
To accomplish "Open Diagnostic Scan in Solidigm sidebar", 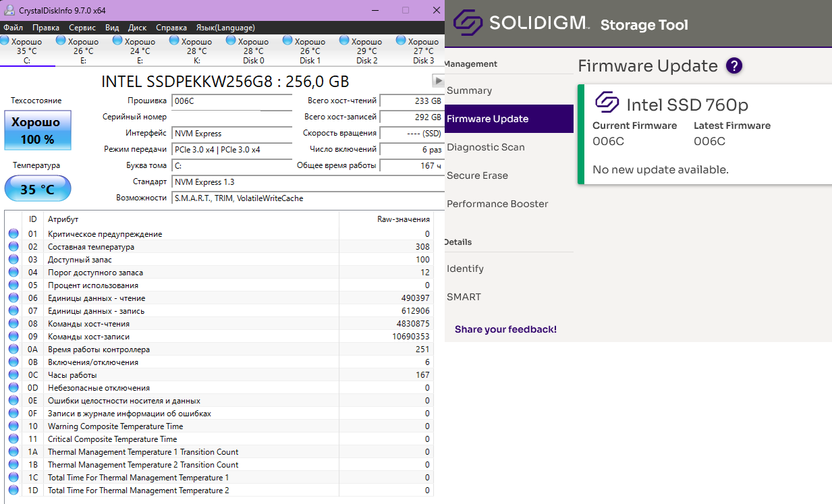I will coord(486,147).
